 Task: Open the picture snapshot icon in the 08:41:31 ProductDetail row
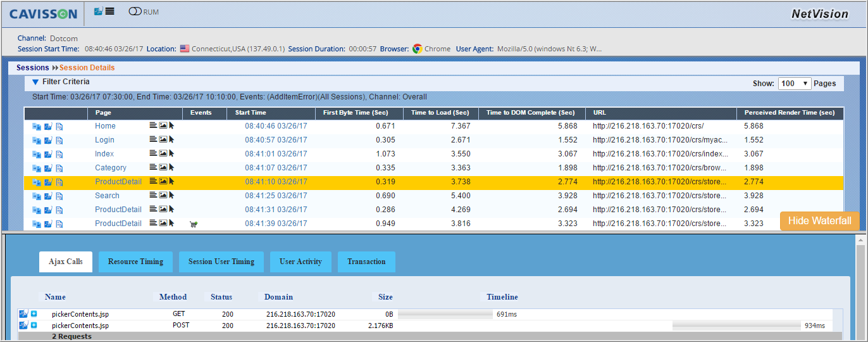pos(163,209)
